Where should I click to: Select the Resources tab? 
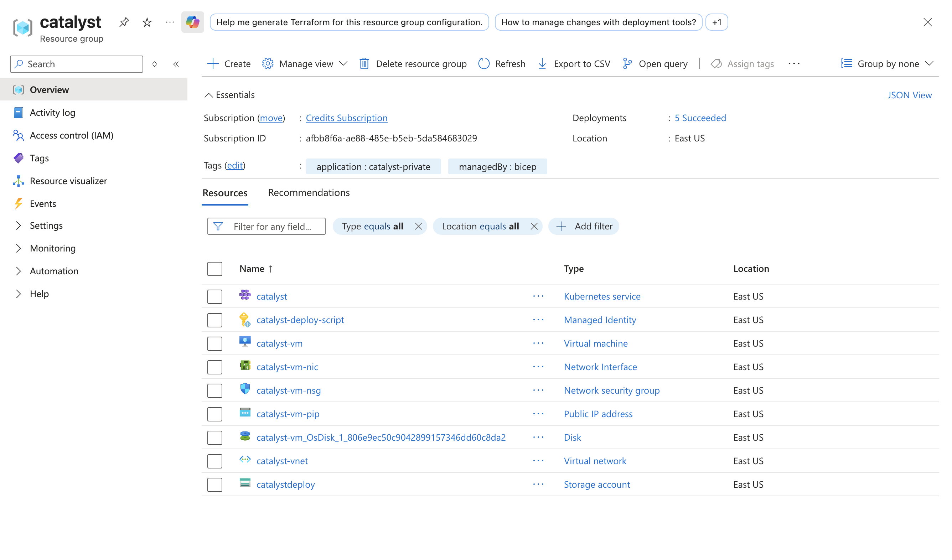(x=225, y=193)
